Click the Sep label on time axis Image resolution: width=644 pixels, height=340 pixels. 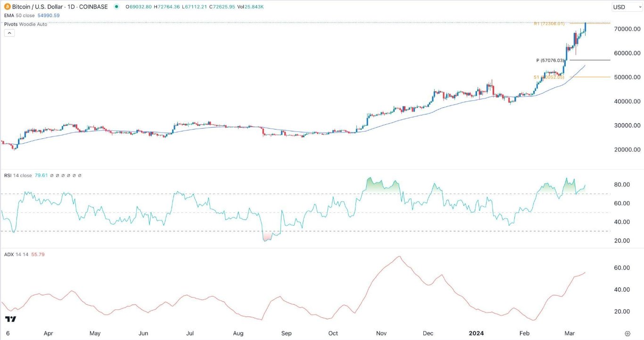(287, 333)
